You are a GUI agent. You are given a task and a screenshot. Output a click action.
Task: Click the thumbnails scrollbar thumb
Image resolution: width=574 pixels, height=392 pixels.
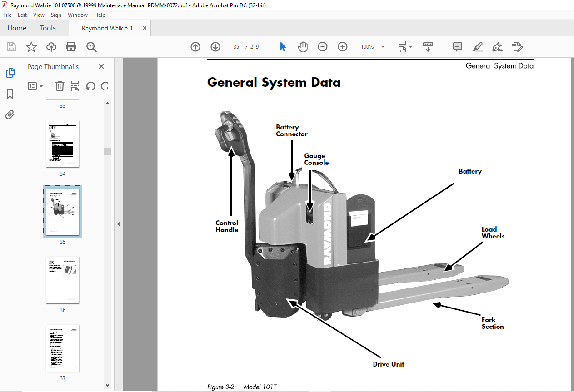[x=108, y=151]
